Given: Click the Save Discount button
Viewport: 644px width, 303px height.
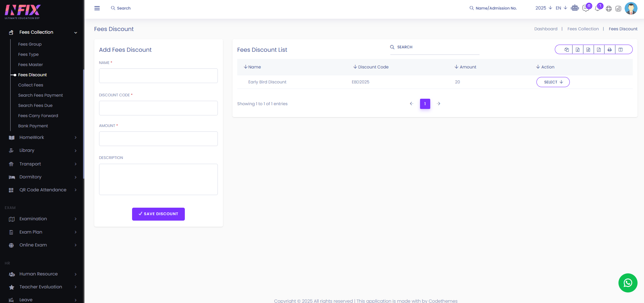Looking at the screenshot, I should (x=158, y=214).
